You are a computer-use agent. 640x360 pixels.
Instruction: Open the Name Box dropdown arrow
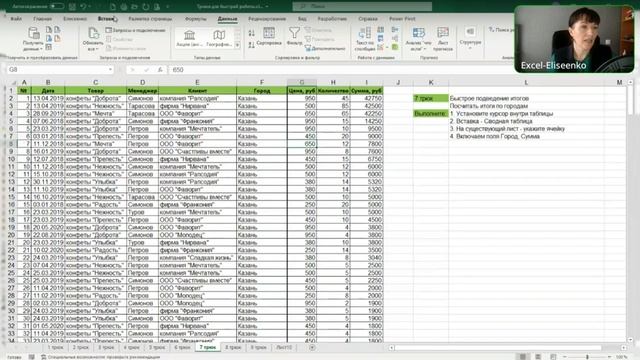click(x=110, y=70)
